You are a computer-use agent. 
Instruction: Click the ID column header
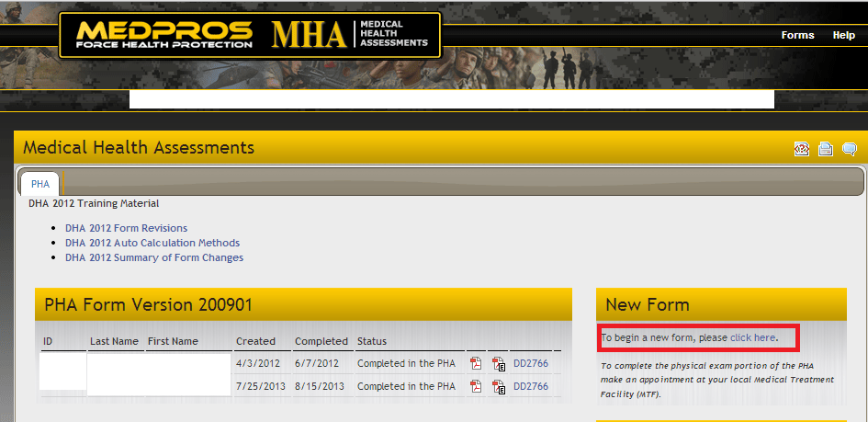pyautogui.click(x=48, y=341)
